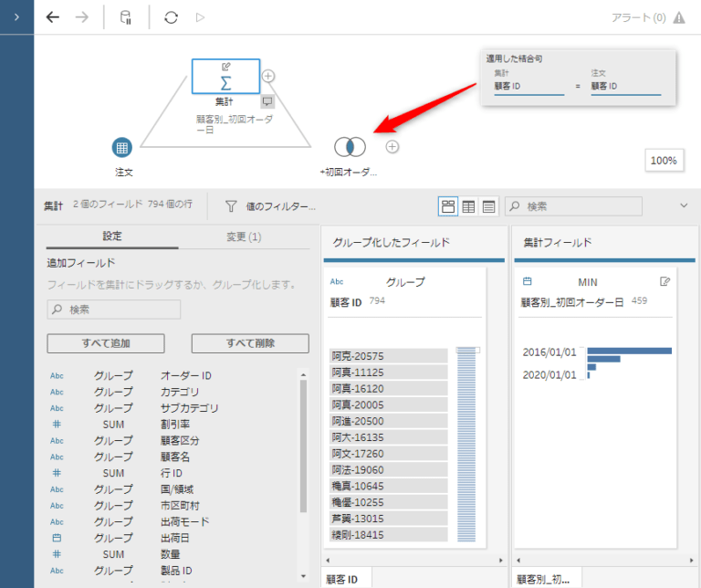Open the 変更 (1) tab

coord(244,236)
